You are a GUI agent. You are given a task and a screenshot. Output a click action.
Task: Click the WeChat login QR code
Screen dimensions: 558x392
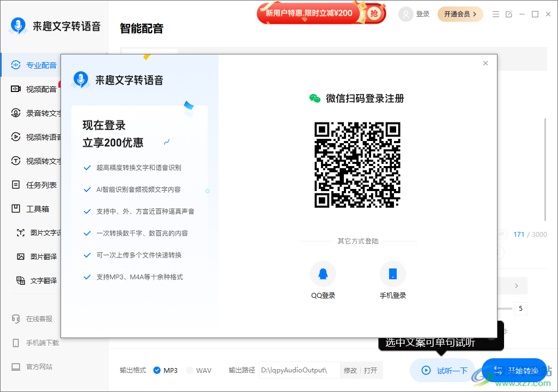pos(357,165)
